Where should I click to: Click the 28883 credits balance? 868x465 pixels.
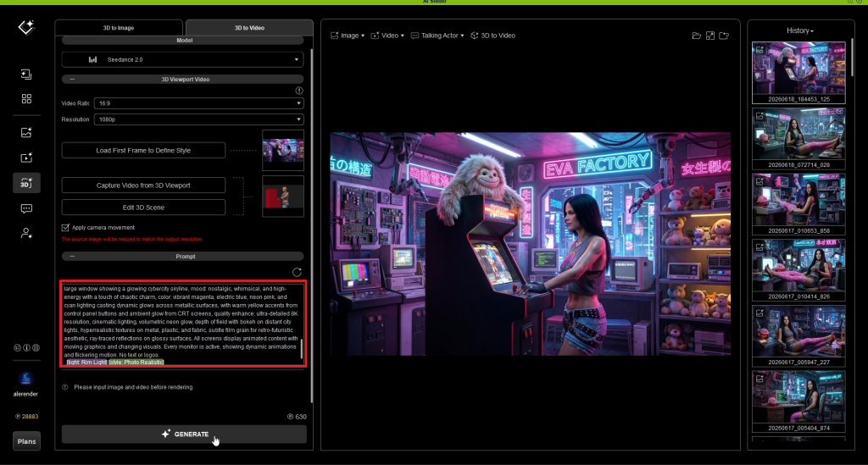[x=26, y=417]
